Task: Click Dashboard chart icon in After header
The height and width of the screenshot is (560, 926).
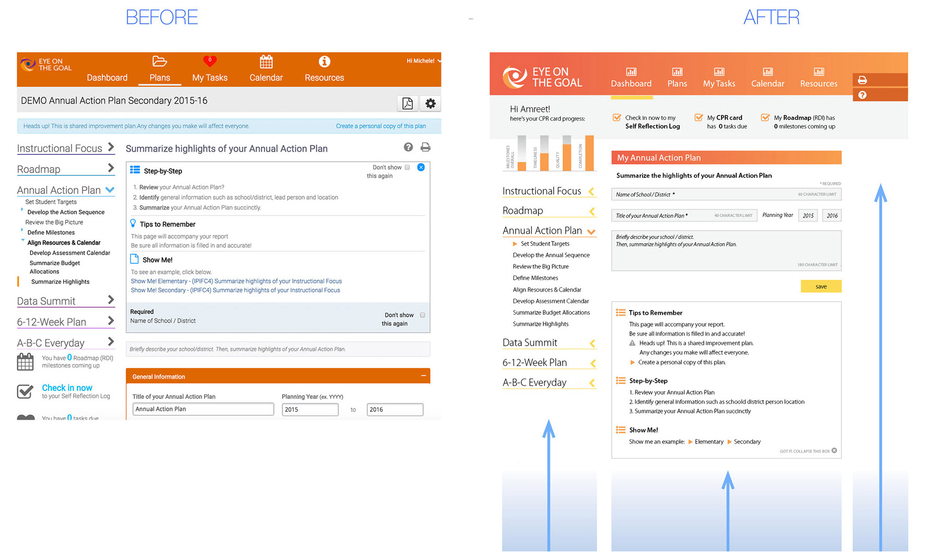Action: click(631, 72)
